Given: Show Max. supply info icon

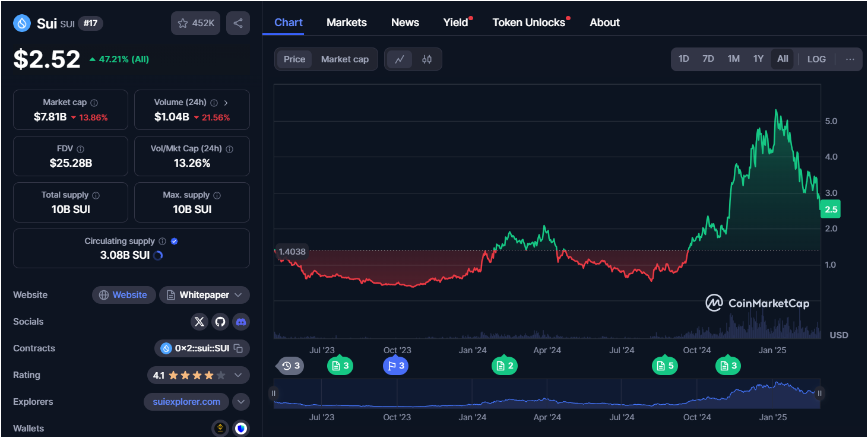Looking at the screenshot, I should click(217, 195).
